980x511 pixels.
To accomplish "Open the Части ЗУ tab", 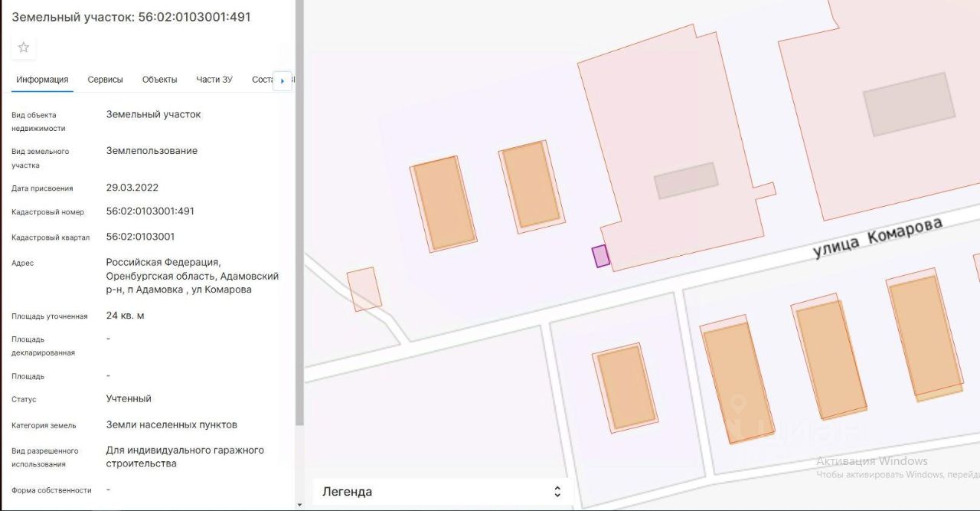I will point(214,80).
